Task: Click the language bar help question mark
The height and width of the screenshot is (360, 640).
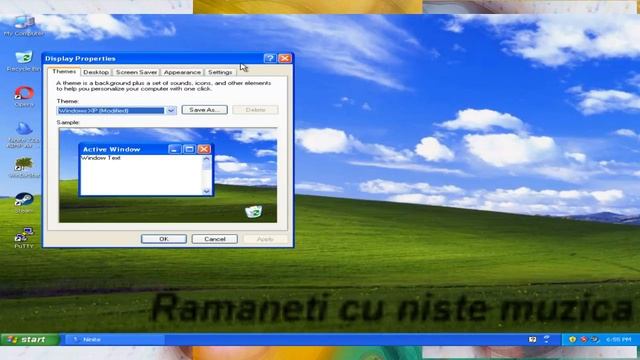Action: pos(547,339)
